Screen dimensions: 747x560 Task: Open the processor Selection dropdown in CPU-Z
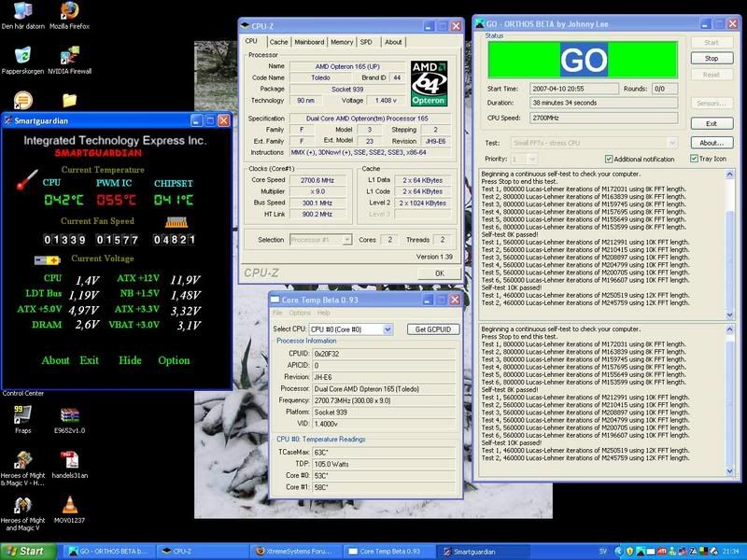tap(347, 240)
